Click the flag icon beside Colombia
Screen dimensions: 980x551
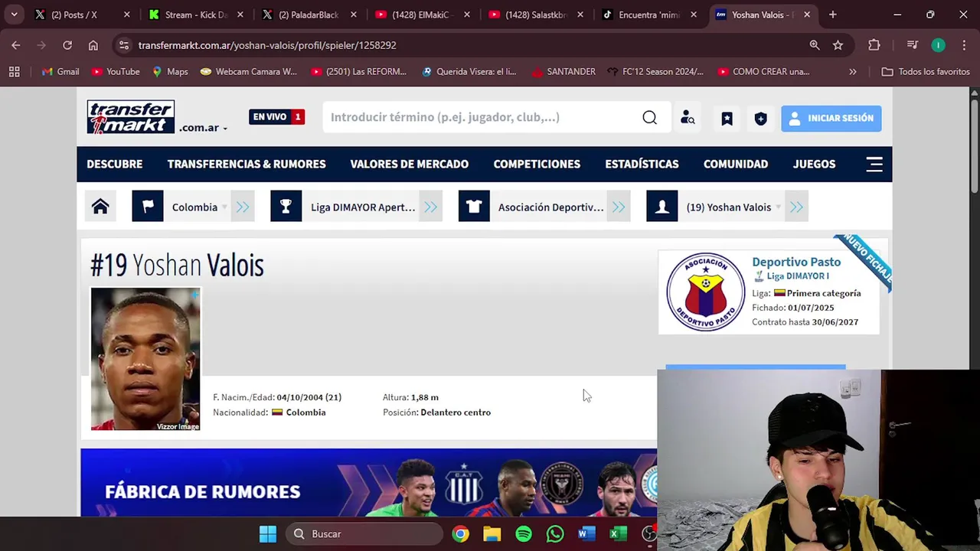pyautogui.click(x=148, y=207)
